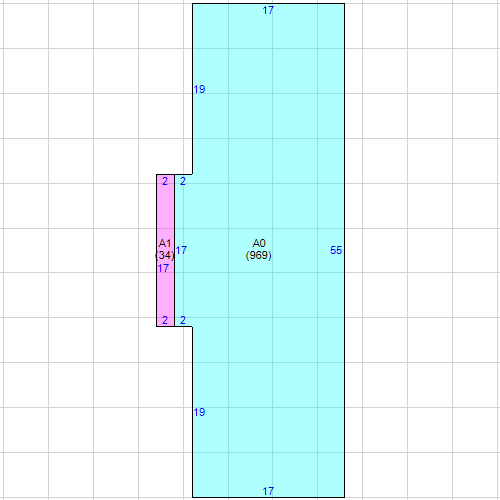Click the blue 17 dimension inside pink A1
Viewport: 500px width, 500px height.
click(163, 268)
